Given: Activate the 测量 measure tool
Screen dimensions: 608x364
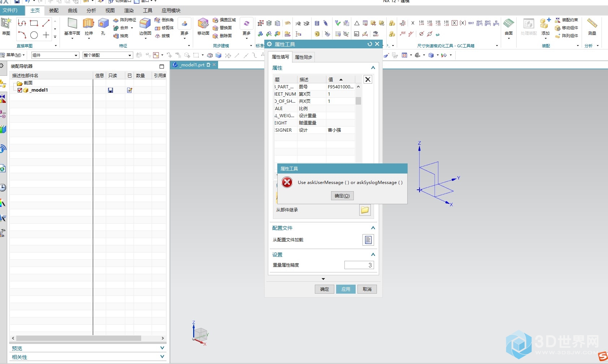Looking at the screenshot, I should click(592, 27).
